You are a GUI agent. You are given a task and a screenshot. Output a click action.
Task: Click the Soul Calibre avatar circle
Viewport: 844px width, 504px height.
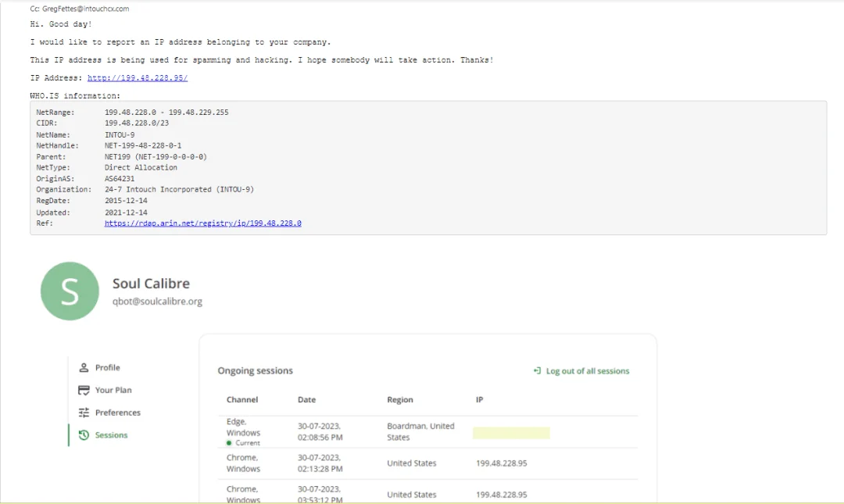click(70, 291)
